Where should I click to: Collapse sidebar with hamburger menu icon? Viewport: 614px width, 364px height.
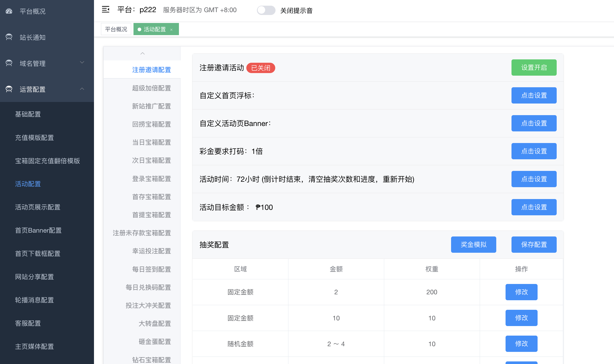pyautogui.click(x=106, y=10)
